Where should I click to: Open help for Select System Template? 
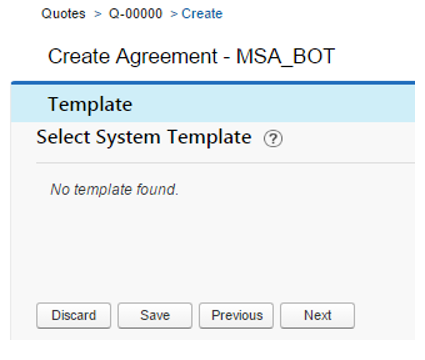tap(273, 139)
